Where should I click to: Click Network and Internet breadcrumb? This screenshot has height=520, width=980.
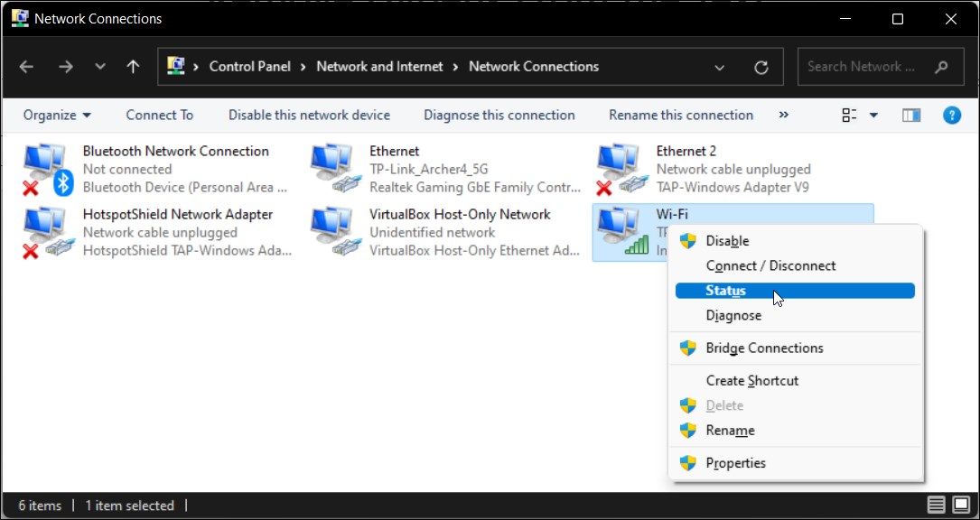(380, 66)
